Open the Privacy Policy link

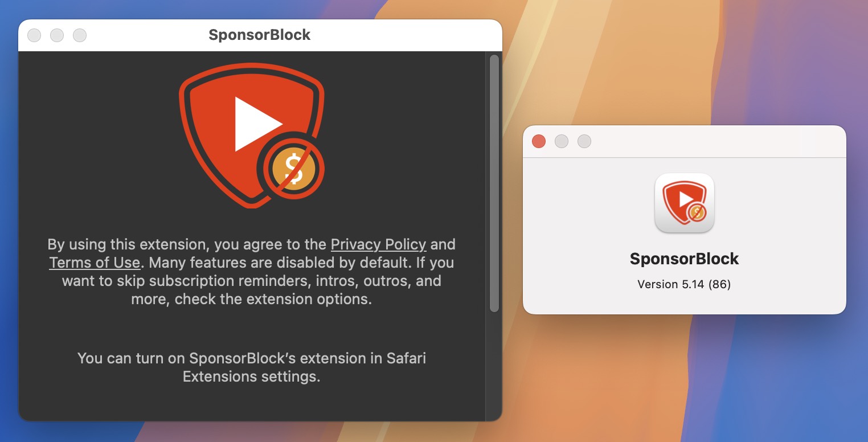[378, 244]
